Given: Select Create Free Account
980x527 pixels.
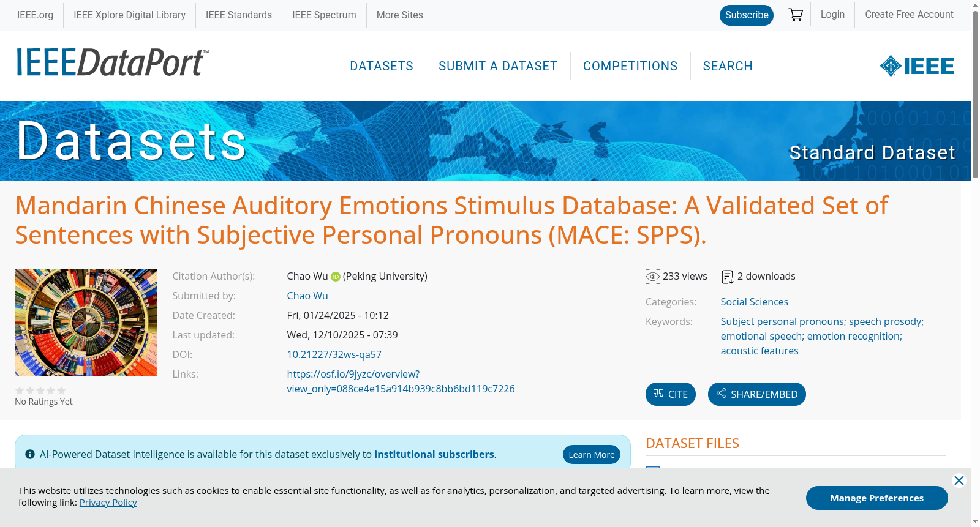Looking at the screenshot, I should point(909,15).
